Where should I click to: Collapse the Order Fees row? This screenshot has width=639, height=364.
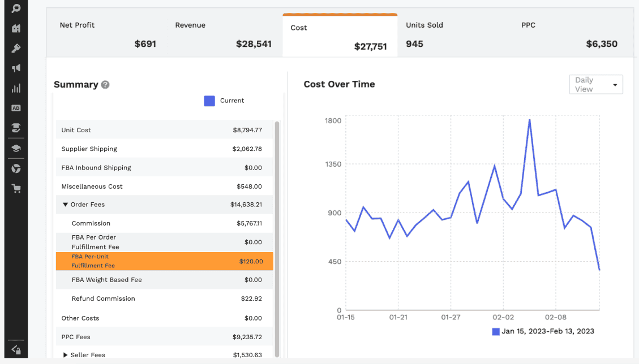click(66, 205)
